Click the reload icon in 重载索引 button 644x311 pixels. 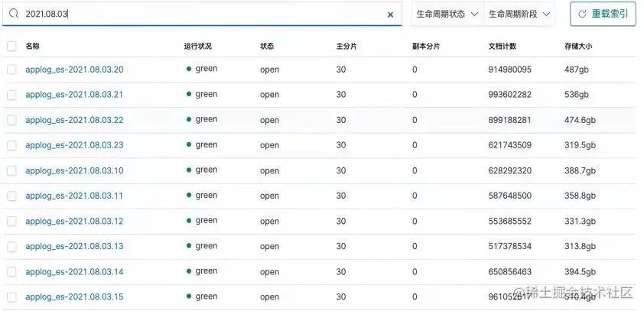(583, 14)
